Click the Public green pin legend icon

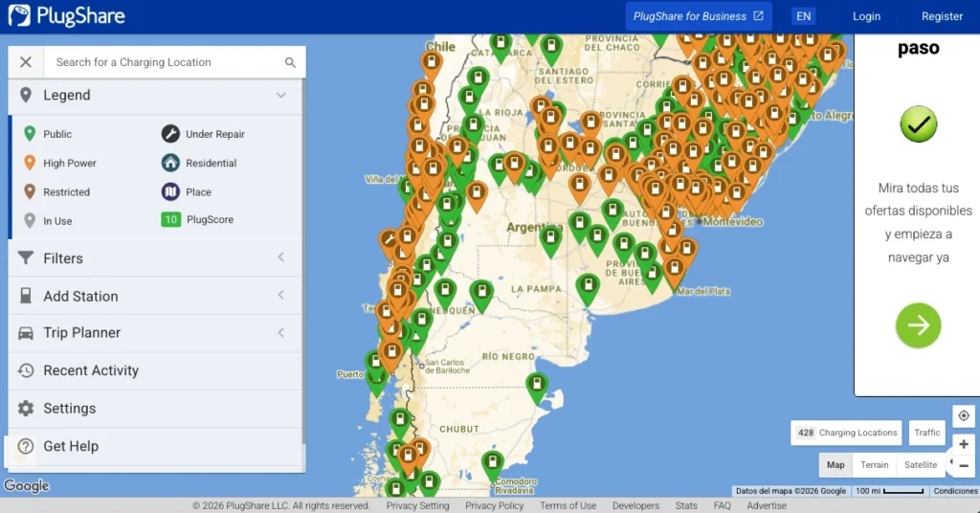click(30, 134)
